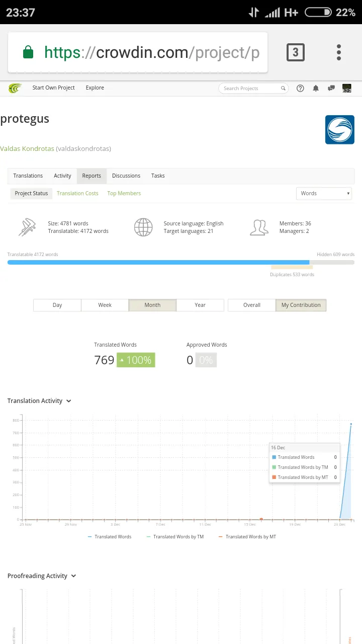362x644 pixels.
Task: Click the orange 15 Dec chart marker
Action: tap(261, 519)
